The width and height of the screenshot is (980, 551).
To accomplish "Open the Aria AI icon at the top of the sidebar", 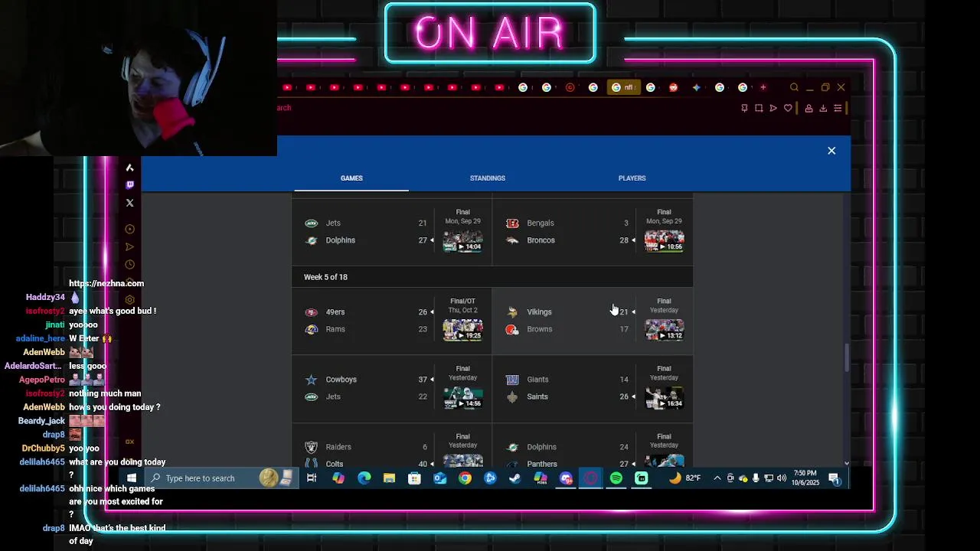I will (129, 168).
